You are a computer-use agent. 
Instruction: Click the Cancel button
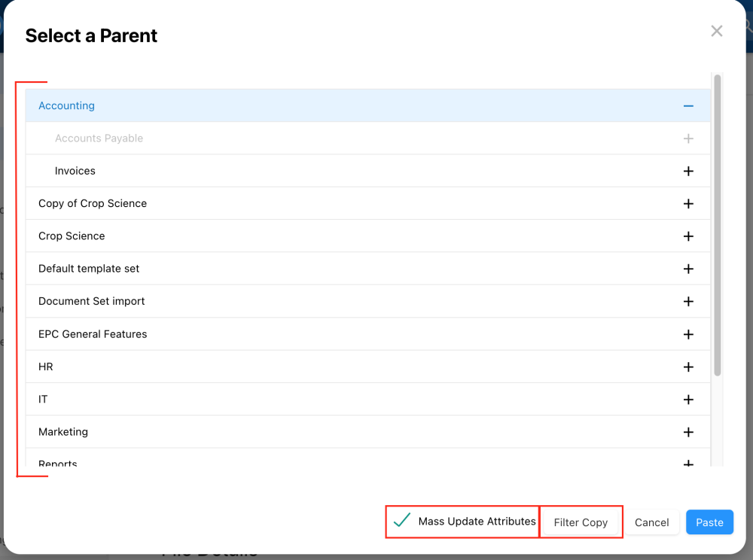651,522
